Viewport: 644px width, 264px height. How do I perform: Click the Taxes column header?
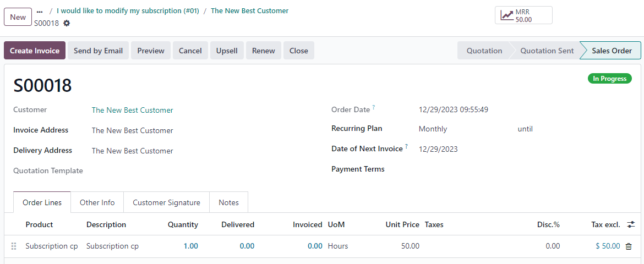coord(434,224)
